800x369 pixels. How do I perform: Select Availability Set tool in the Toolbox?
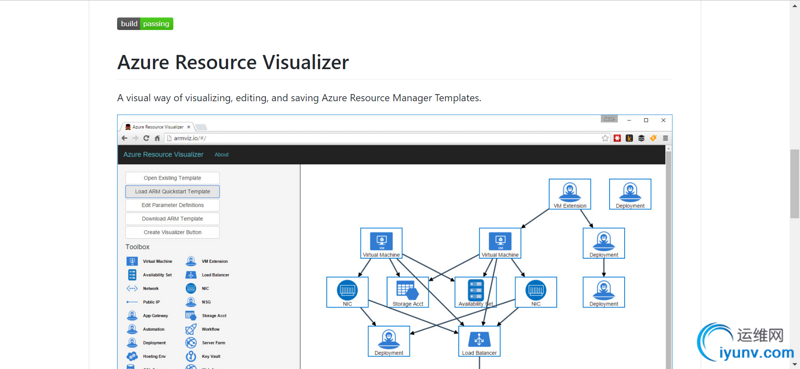click(x=149, y=275)
